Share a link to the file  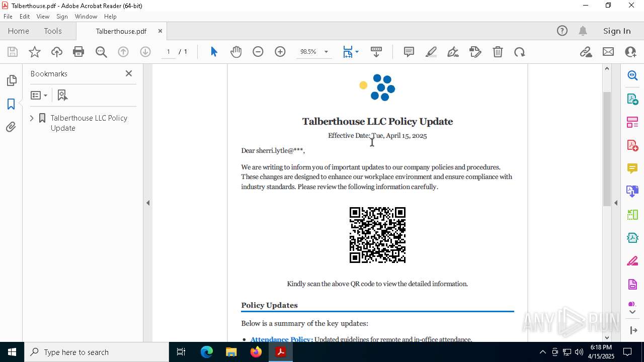(586, 52)
